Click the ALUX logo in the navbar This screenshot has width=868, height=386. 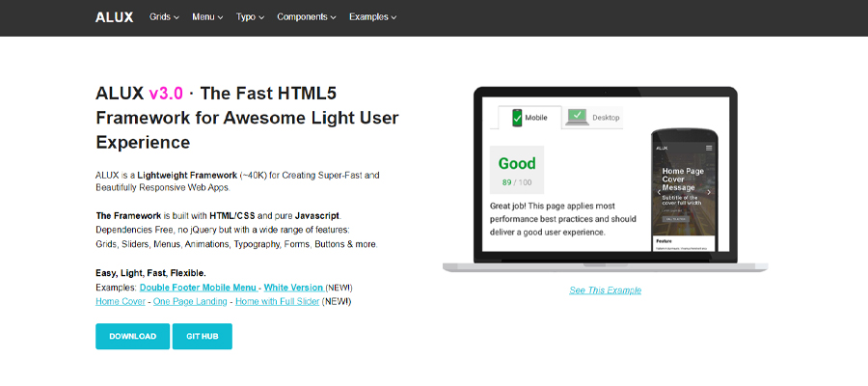click(114, 16)
